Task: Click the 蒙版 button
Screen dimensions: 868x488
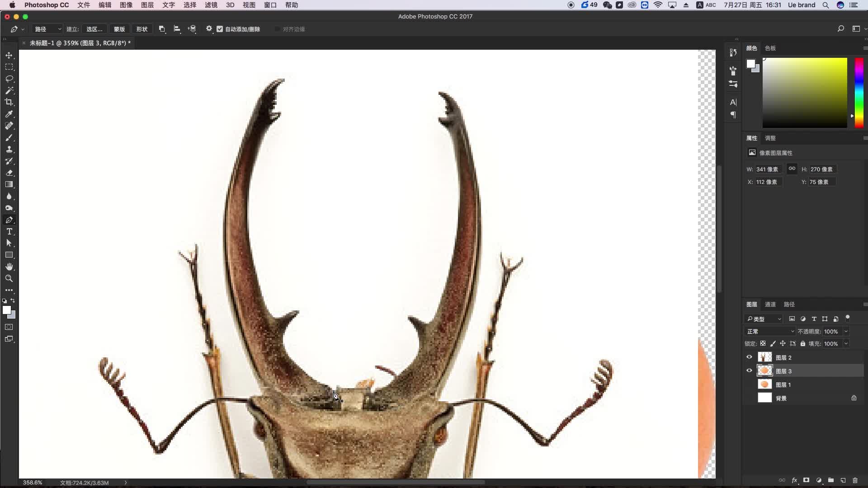Action: (x=119, y=29)
